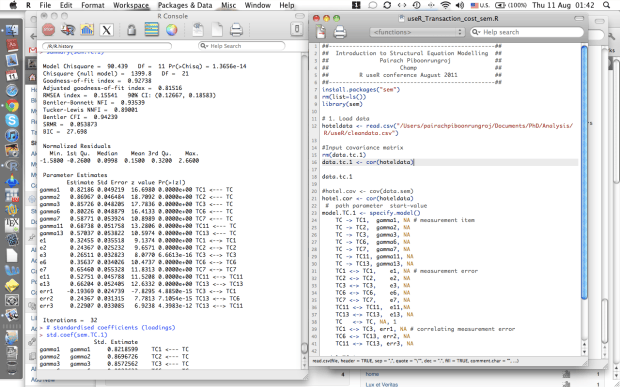Viewport: 620px width, 387px height.
Task: Open the Misc menu
Action: [x=229, y=5]
